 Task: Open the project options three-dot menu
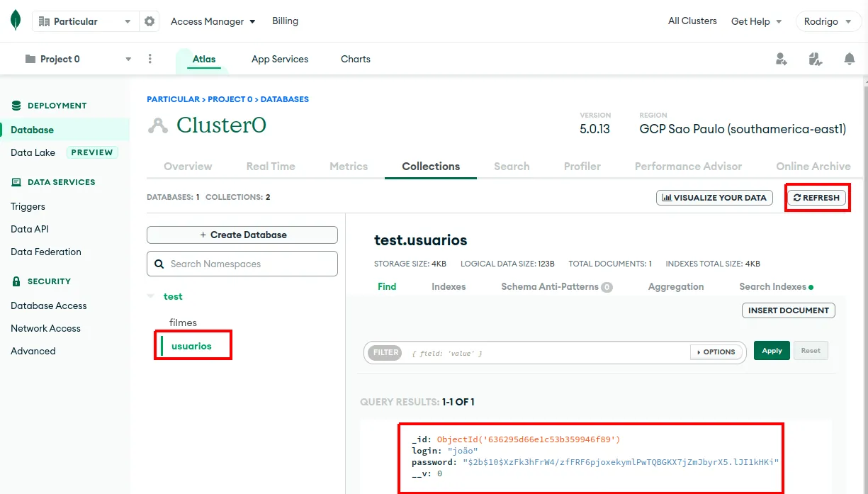pos(150,59)
